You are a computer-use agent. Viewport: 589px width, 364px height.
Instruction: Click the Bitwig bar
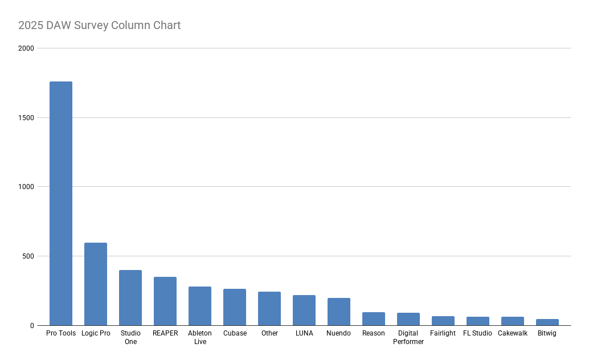pos(547,322)
